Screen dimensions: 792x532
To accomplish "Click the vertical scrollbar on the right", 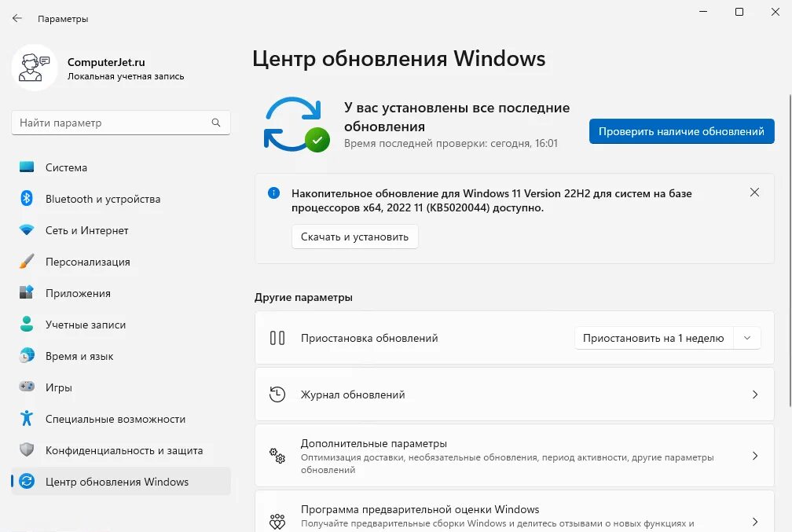I will (x=790, y=250).
